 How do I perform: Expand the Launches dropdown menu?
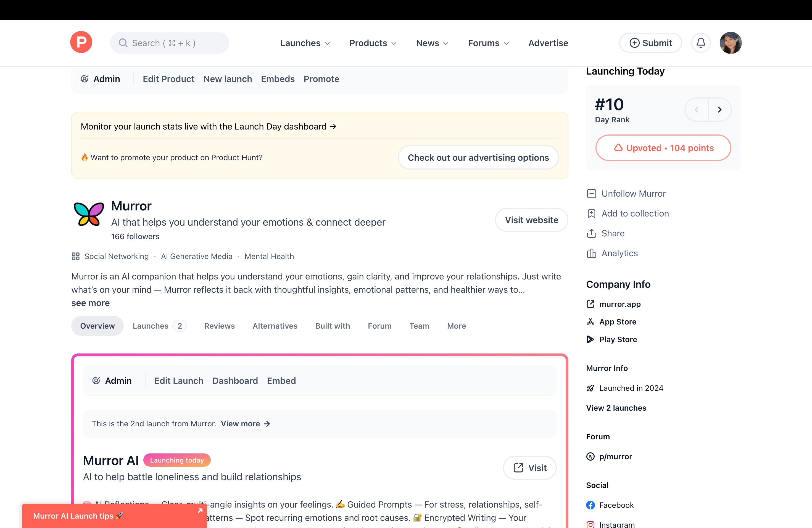tap(305, 43)
